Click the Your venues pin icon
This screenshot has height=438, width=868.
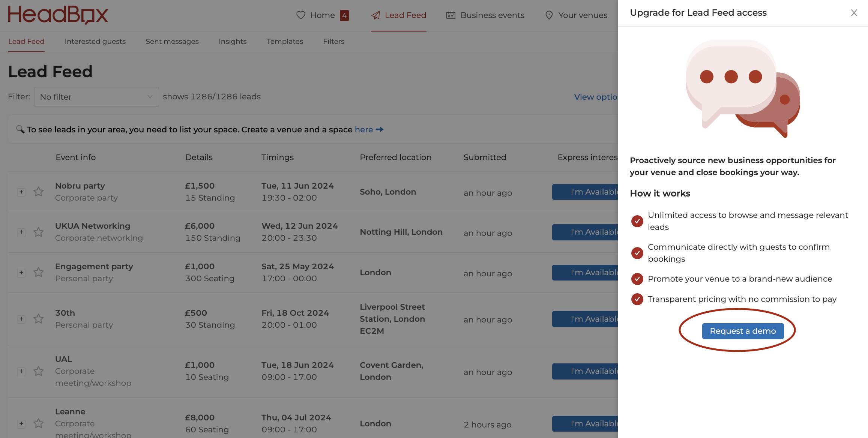(549, 15)
